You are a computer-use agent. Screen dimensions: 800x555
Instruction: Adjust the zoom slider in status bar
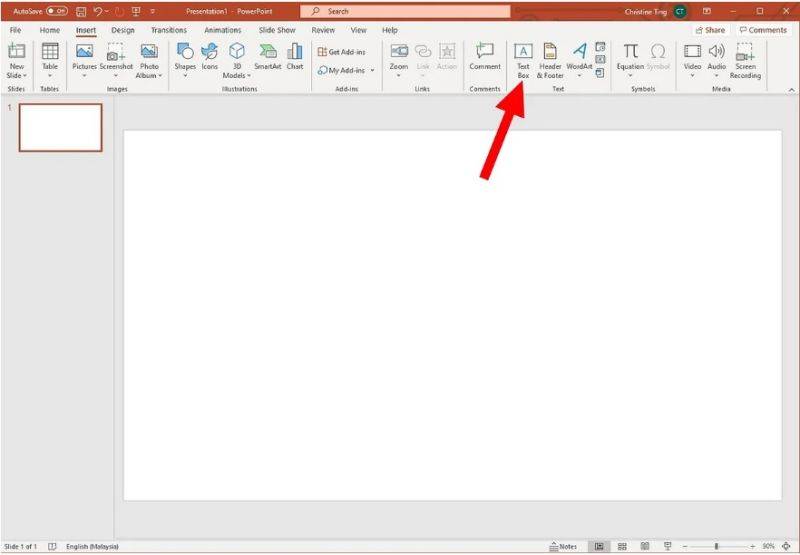[716, 546]
